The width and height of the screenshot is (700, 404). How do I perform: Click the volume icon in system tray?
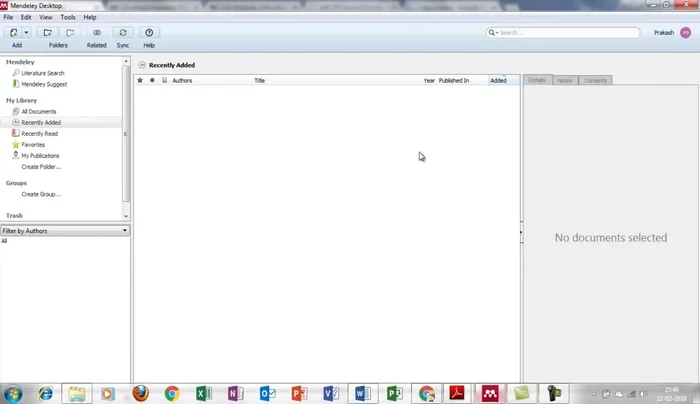643,394
